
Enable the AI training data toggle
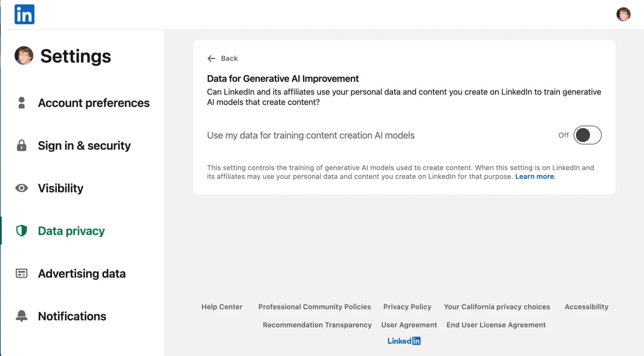tap(587, 135)
